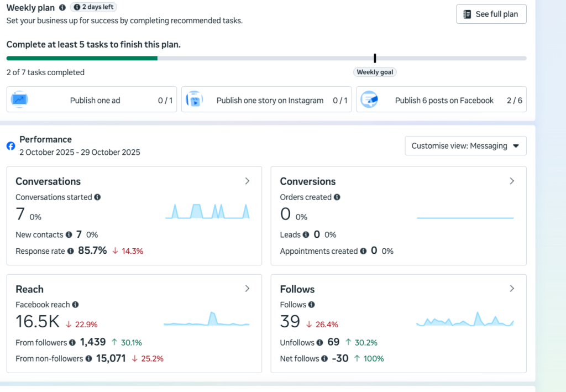Click info icon next to Weekly plan
The height and width of the screenshot is (392, 566).
tap(62, 7)
